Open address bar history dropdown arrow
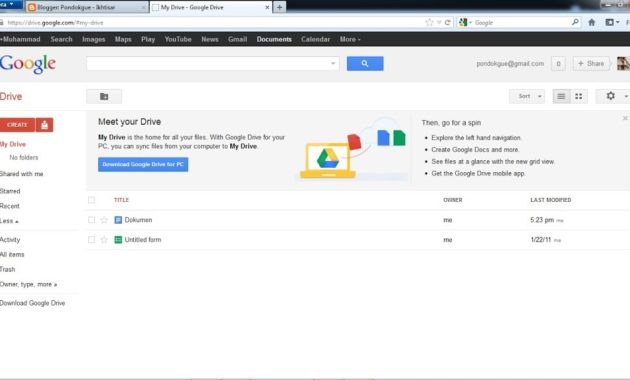 pyautogui.click(x=439, y=22)
